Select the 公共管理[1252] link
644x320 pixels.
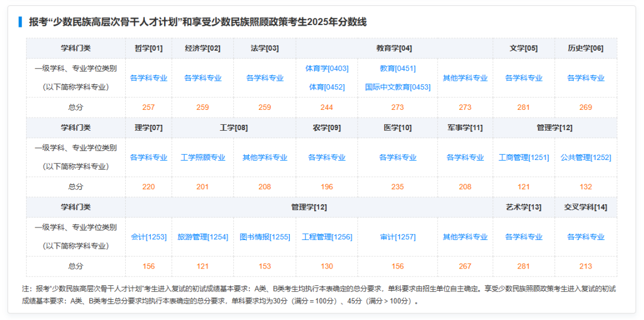pos(586,158)
